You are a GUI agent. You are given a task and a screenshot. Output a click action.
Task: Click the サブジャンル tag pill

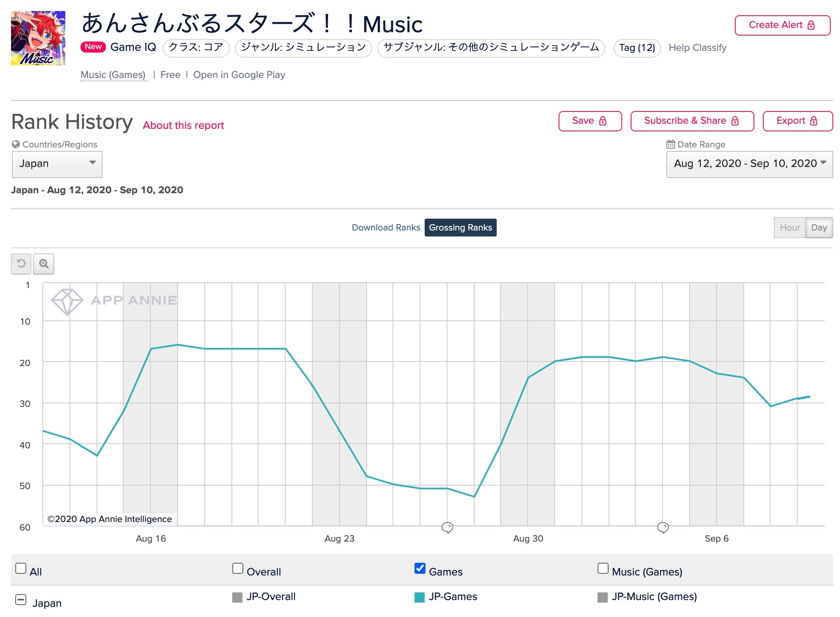coord(491,47)
